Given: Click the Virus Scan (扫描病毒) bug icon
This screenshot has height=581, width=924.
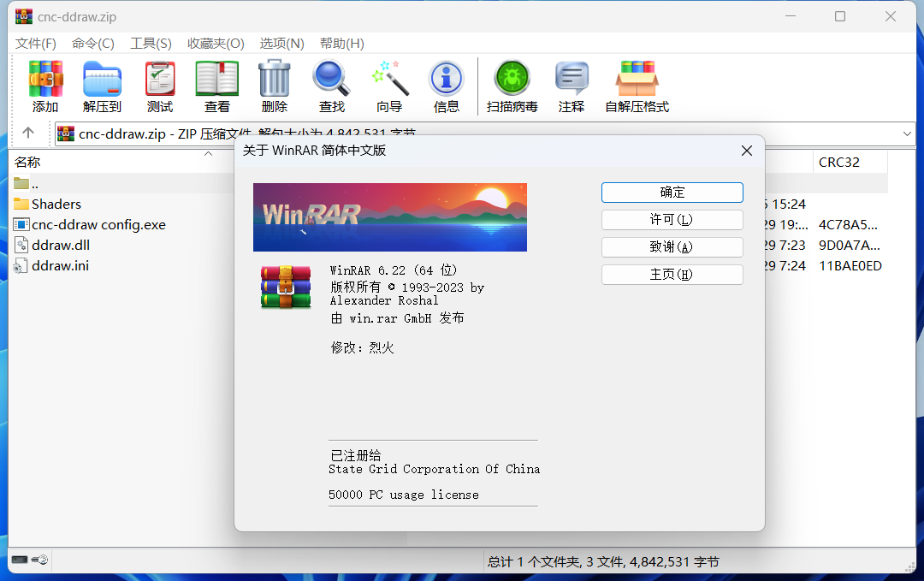Looking at the screenshot, I should pyautogui.click(x=512, y=79).
